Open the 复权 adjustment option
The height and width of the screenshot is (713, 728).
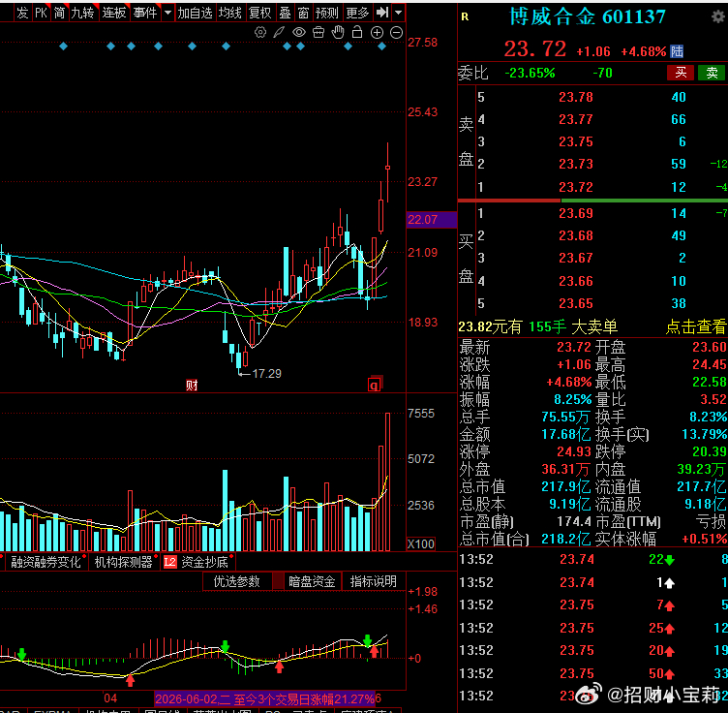tap(260, 13)
